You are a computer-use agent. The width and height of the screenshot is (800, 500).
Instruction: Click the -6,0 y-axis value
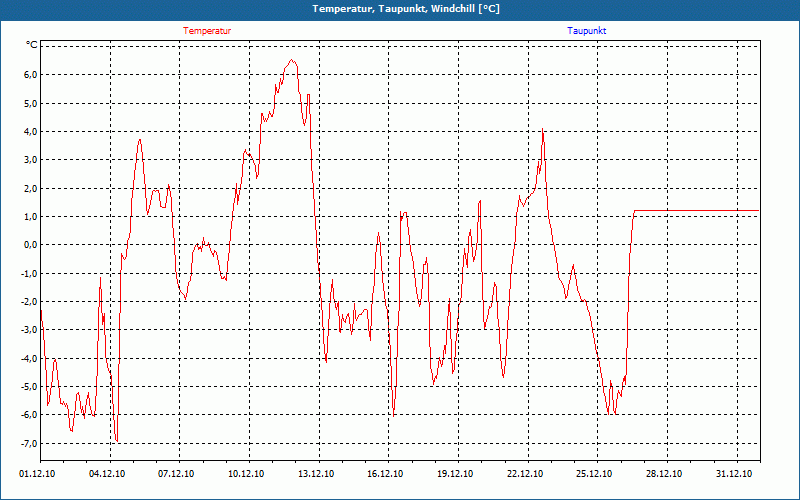[x=29, y=415]
